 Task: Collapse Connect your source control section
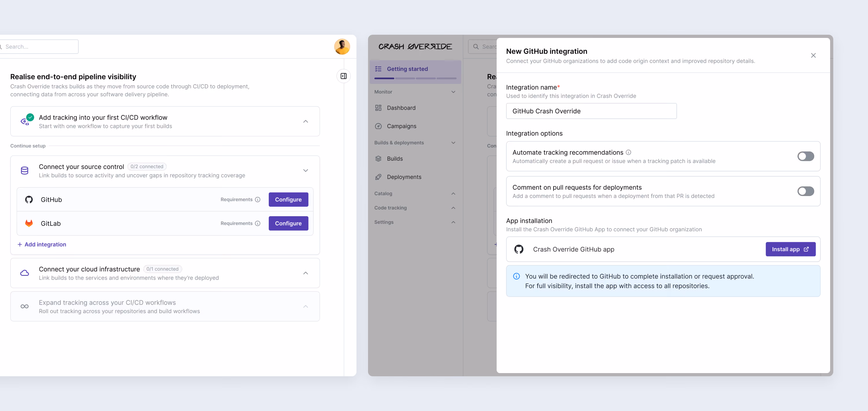[x=305, y=170]
